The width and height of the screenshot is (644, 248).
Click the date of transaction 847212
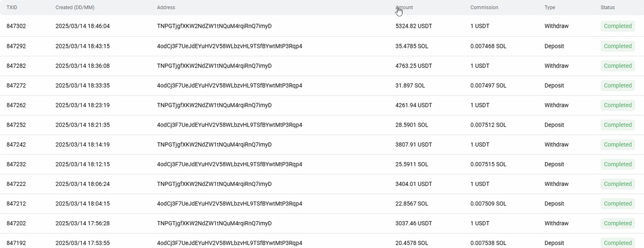click(x=82, y=204)
